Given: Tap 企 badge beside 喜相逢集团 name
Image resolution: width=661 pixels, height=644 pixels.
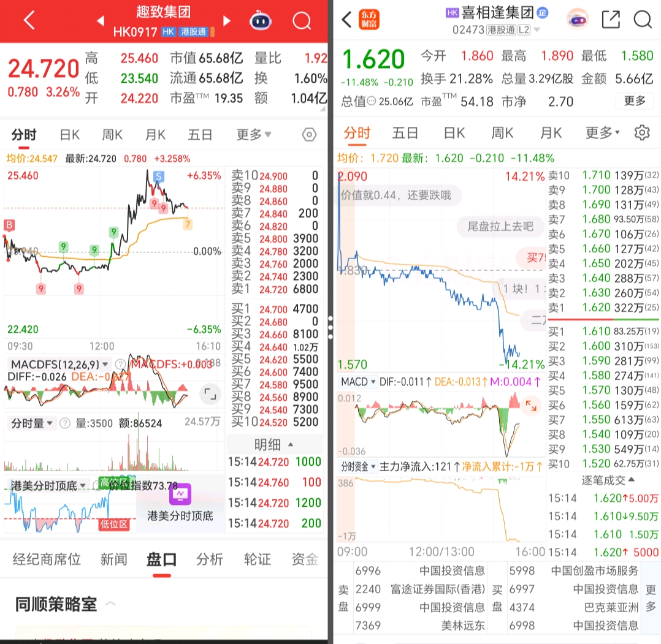Looking at the screenshot, I should (x=543, y=13).
